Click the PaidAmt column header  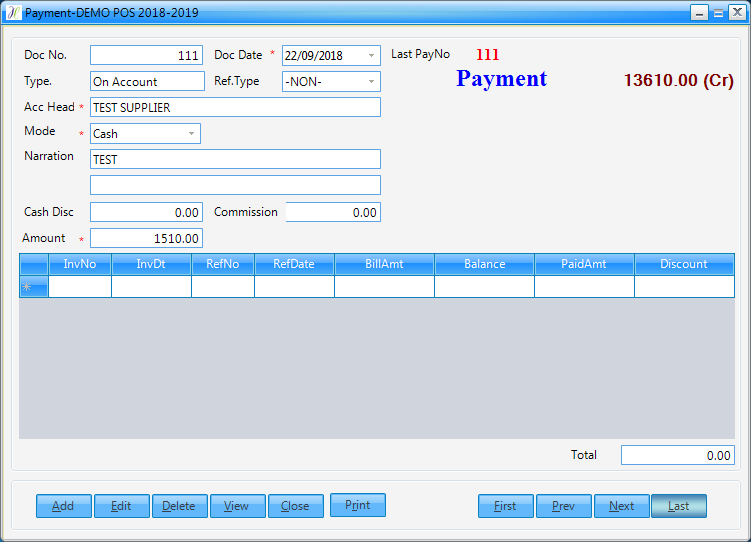click(x=584, y=264)
